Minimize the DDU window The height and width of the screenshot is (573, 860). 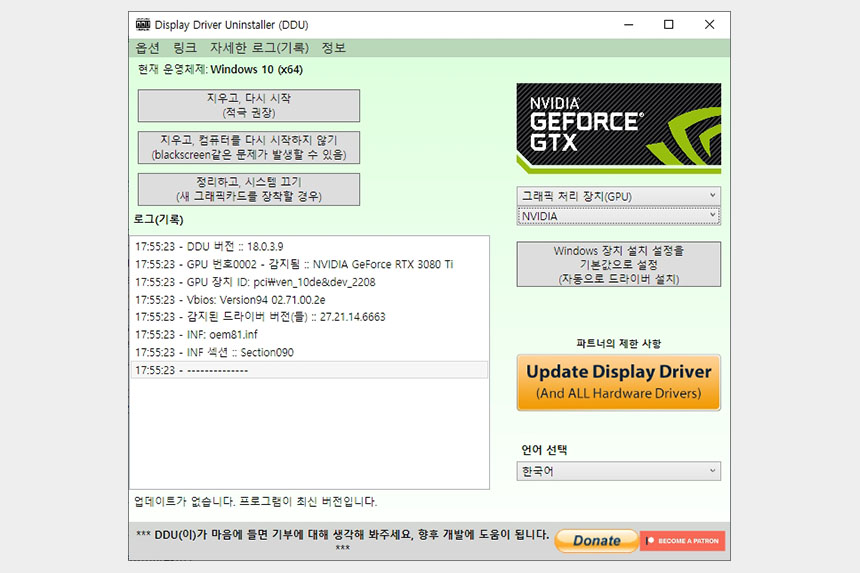(629, 25)
